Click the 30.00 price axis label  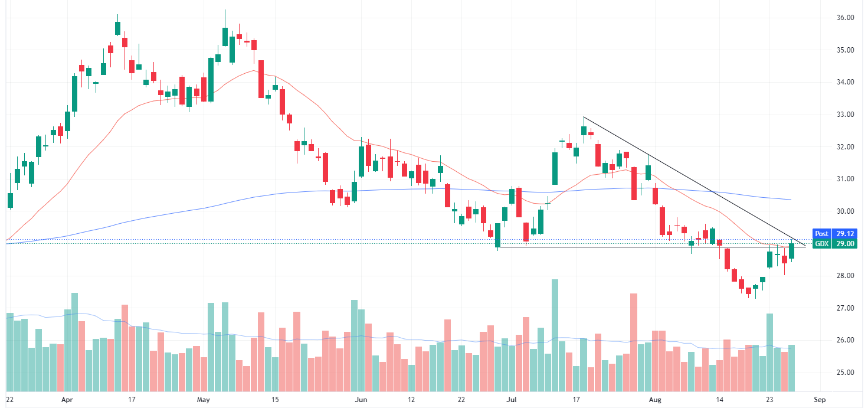(x=846, y=211)
